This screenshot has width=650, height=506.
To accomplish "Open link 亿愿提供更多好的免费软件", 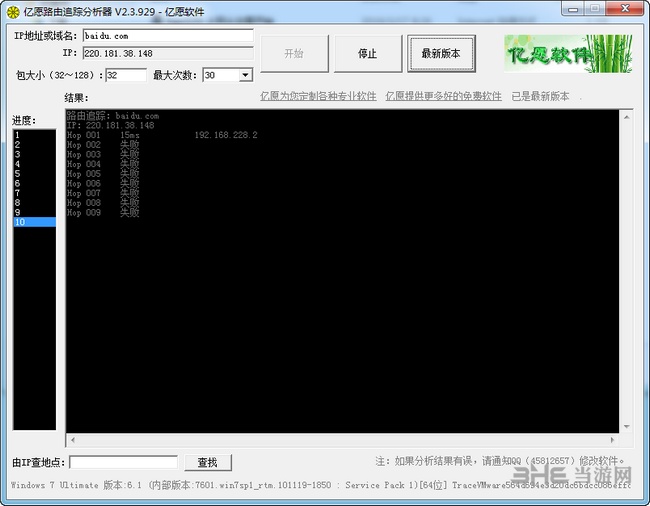I will pos(444,96).
